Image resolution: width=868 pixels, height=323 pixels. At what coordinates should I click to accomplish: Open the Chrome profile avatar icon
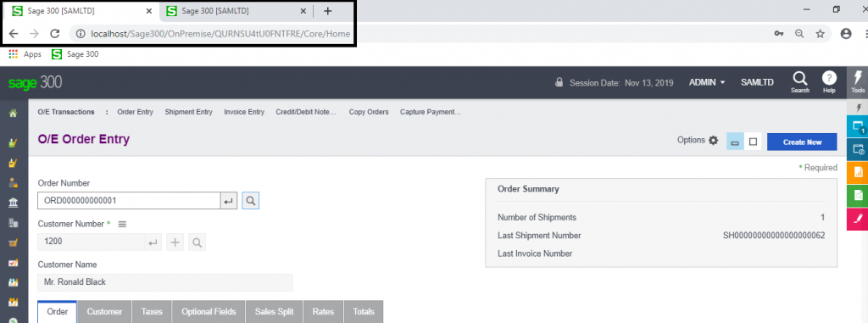tap(845, 34)
